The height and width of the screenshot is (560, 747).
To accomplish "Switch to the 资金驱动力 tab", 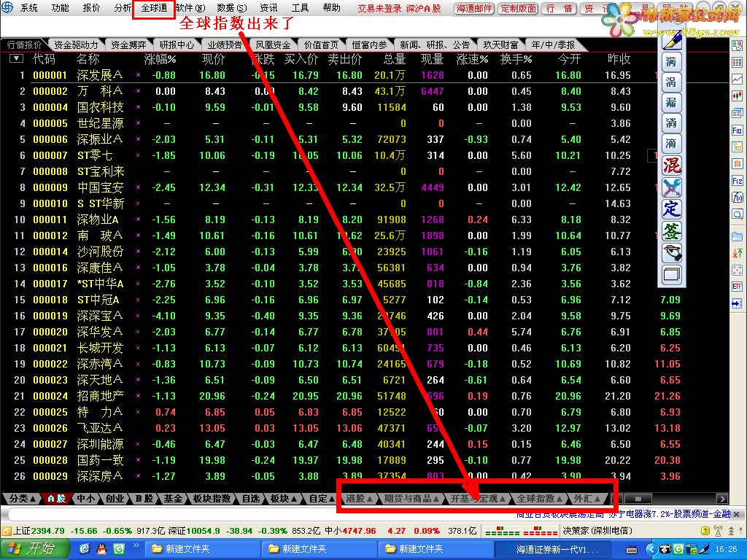I will (76, 44).
